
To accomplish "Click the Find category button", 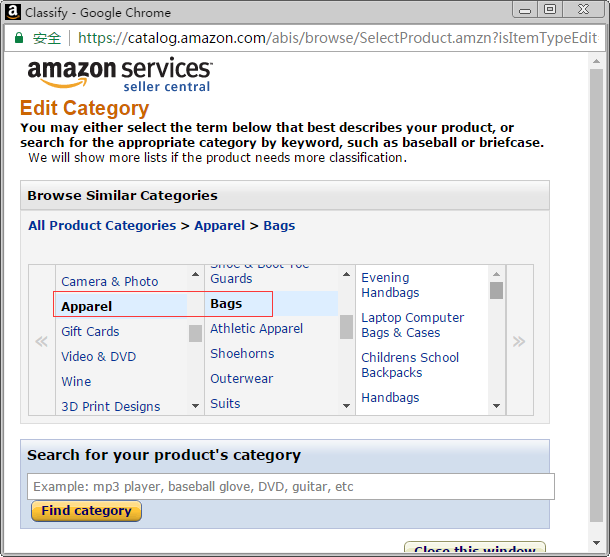I will click(x=86, y=511).
